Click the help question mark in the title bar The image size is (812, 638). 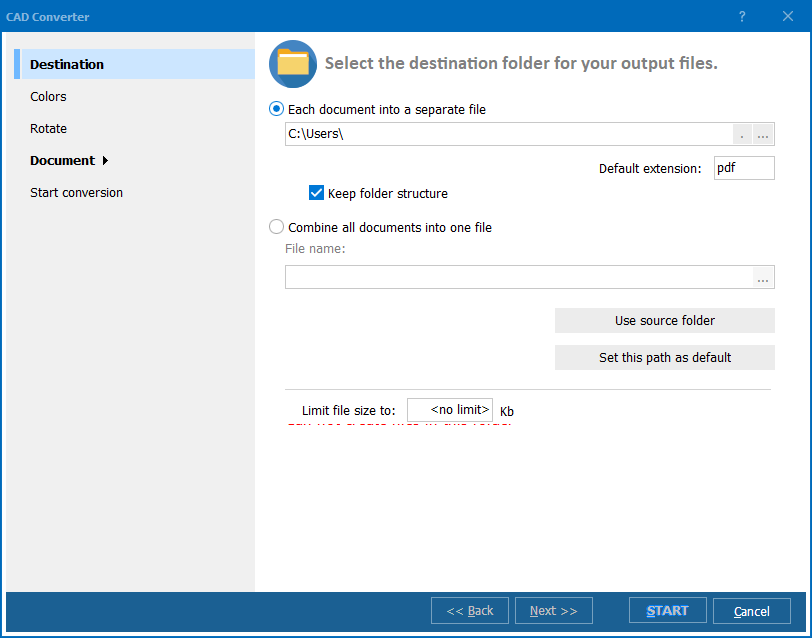(742, 17)
